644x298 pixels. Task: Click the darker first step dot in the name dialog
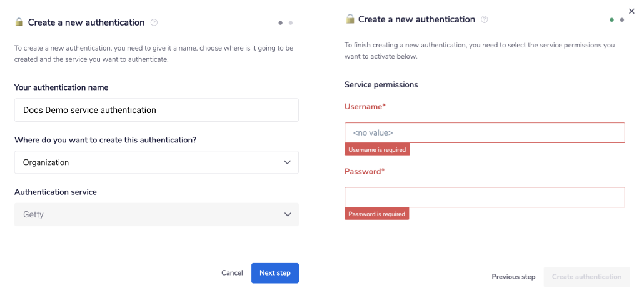tap(281, 23)
